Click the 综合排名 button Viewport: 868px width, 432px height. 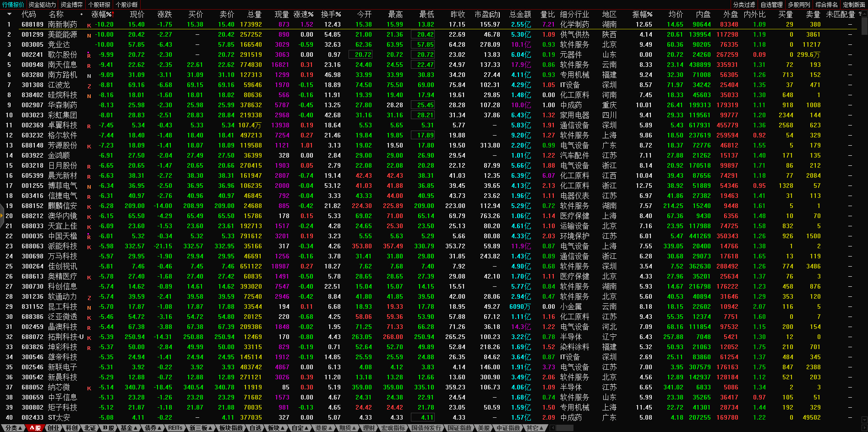(827, 5)
